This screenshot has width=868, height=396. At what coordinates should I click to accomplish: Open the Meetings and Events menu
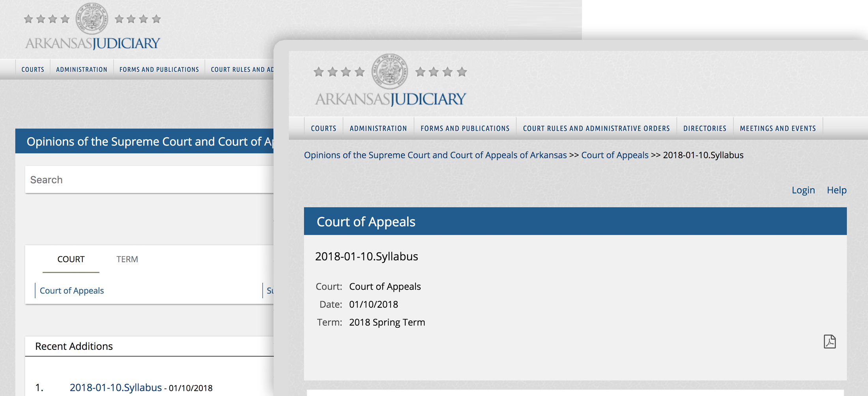click(778, 129)
